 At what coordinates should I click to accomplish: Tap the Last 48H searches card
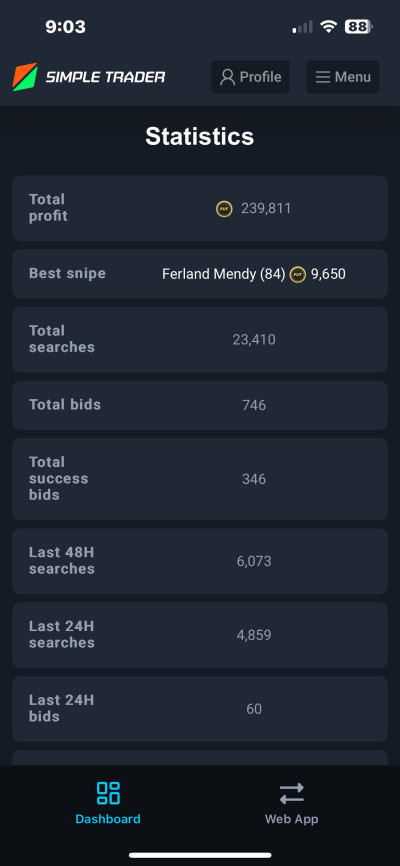click(x=200, y=561)
